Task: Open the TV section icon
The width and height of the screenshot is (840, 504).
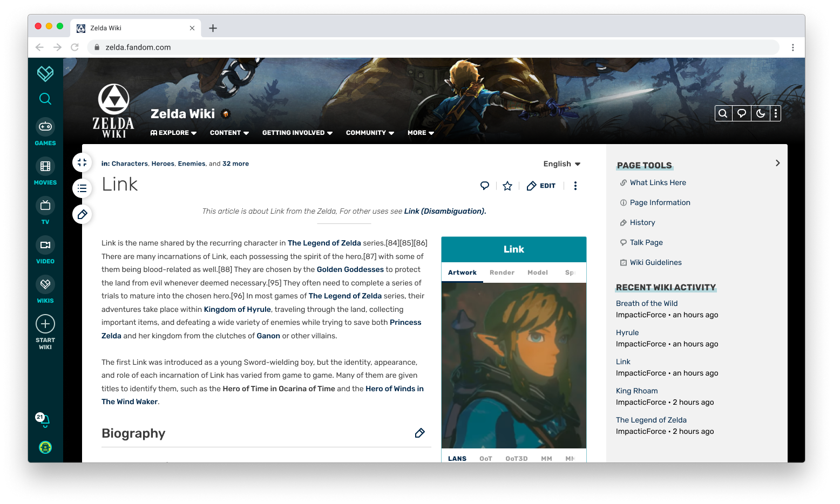Action: (x=45, y=206)
